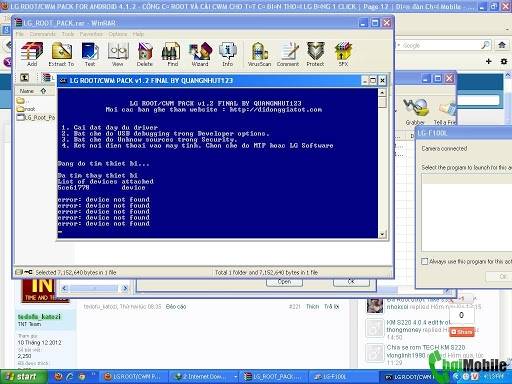Click the WinRAR Add icon
512x384 pixels.
pos(32,54)
